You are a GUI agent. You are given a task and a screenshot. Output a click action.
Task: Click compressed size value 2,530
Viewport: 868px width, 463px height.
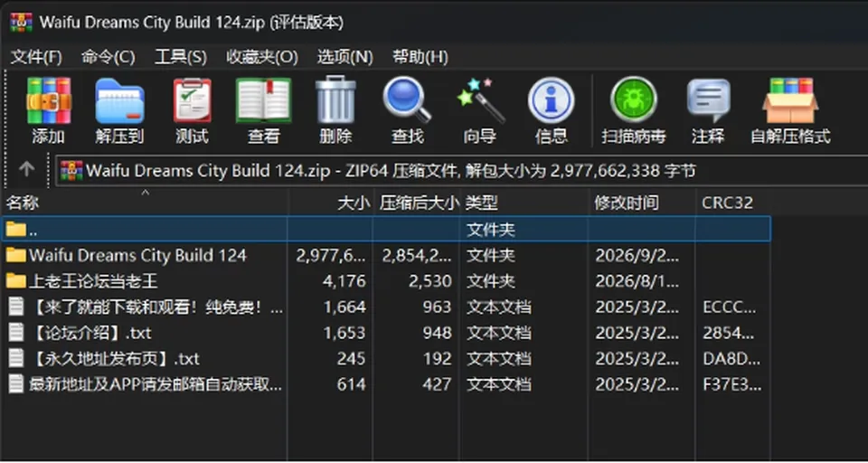click(x=430, y=281)
